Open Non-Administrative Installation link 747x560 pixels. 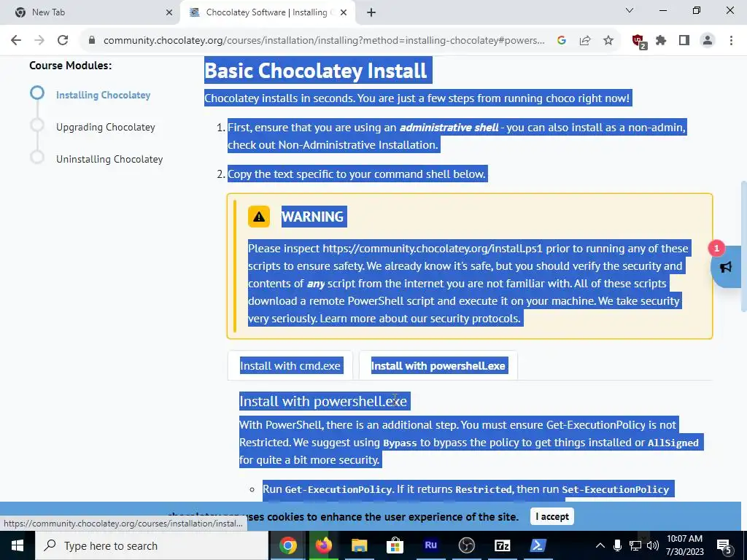click(x=357, y=145)
